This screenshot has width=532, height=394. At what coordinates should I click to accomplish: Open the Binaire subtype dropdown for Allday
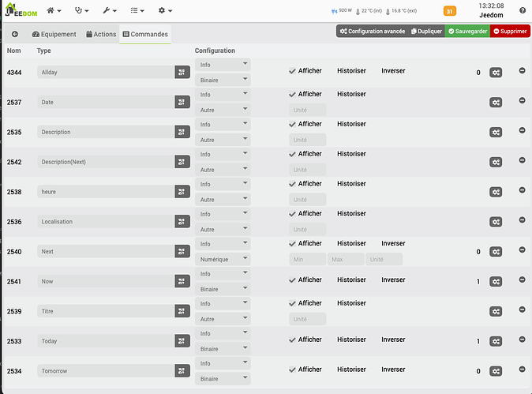(x=223, y=80)
